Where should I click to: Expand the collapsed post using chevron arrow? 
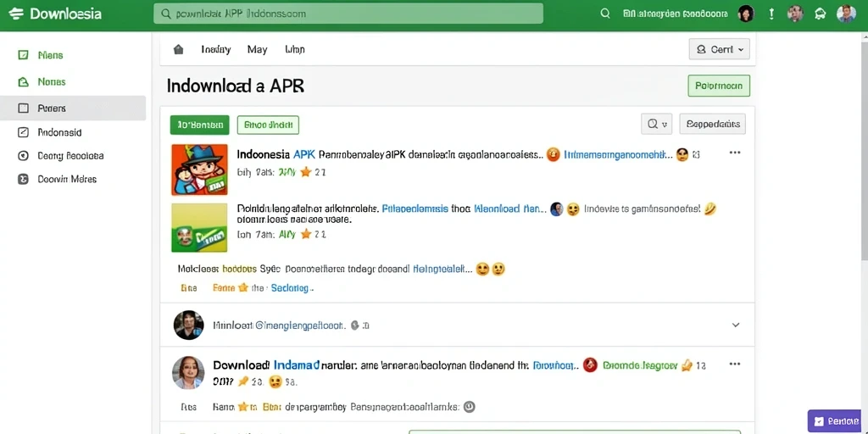(736, 325)
